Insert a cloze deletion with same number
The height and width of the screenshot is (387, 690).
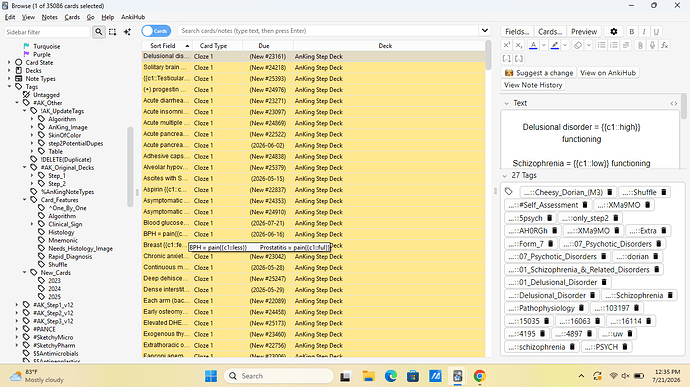click(519, 58)
